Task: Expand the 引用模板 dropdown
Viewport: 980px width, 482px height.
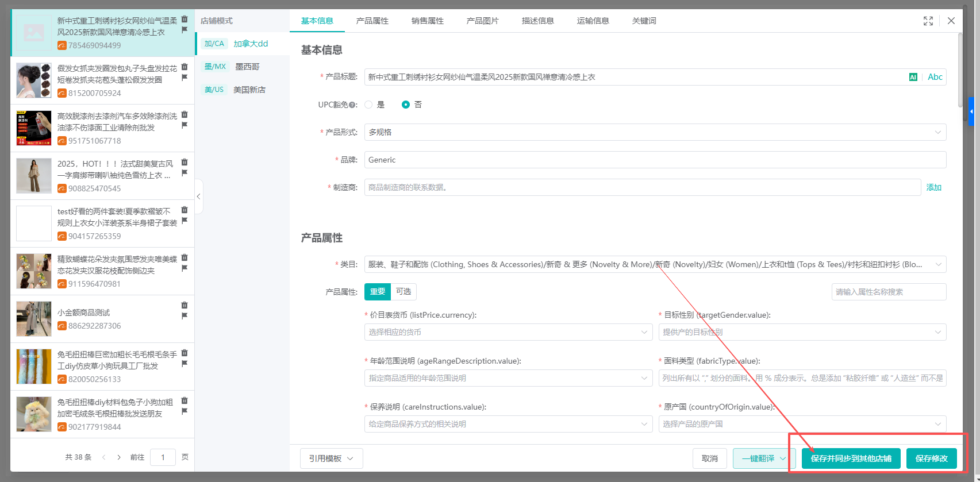Action: tap(331, 458)
